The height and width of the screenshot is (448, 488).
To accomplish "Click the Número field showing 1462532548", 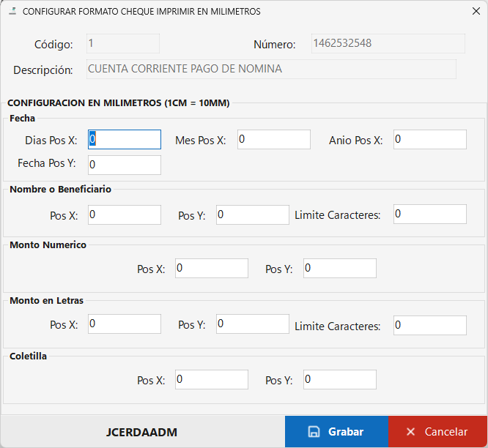I will coord(388,43).
